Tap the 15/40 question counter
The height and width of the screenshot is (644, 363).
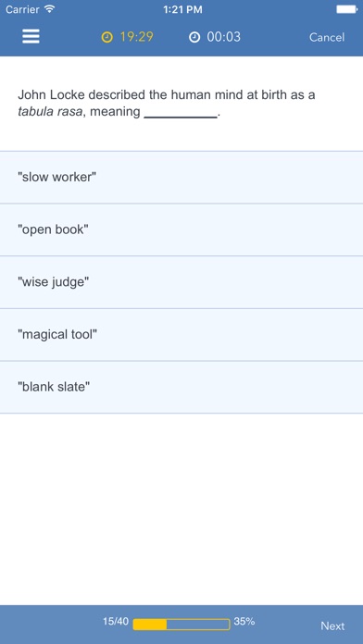point(116,622)
